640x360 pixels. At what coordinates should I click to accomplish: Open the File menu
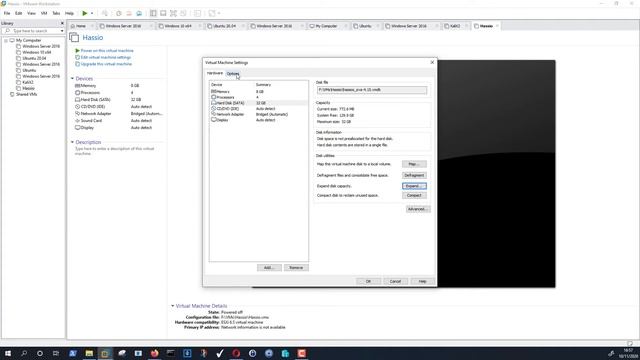[x=7, y=13]
